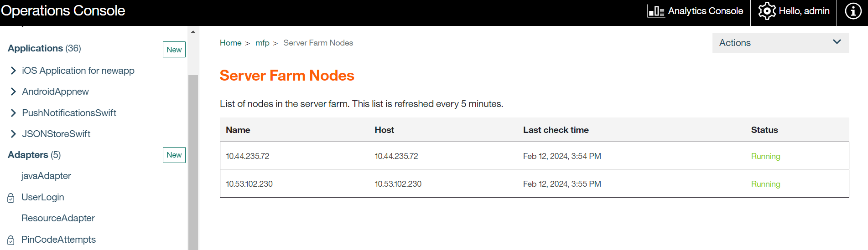Open the Actions dropdown
This screenshot has height=250, width=868.
pos(780,43)
